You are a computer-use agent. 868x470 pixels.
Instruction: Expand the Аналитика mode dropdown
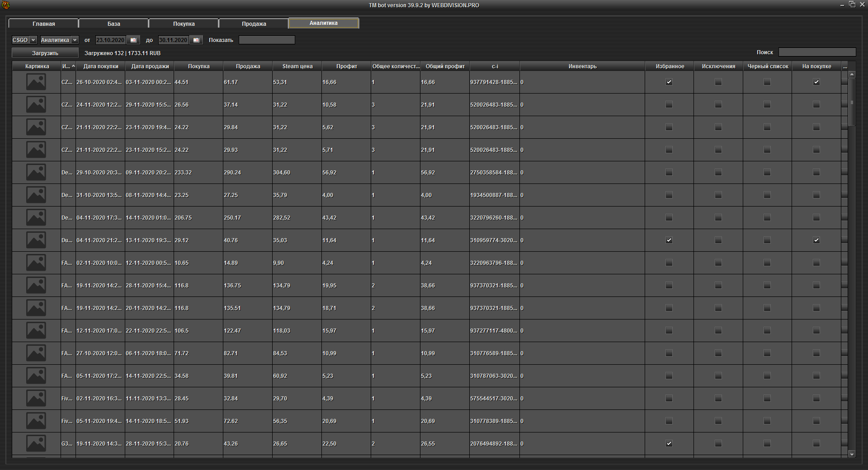coord(75,40)
